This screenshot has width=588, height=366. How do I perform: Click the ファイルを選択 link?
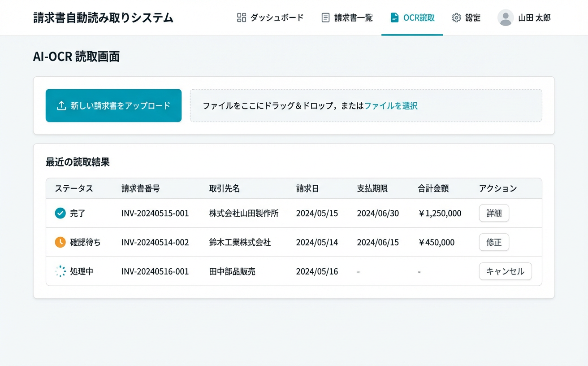(390, 105)
